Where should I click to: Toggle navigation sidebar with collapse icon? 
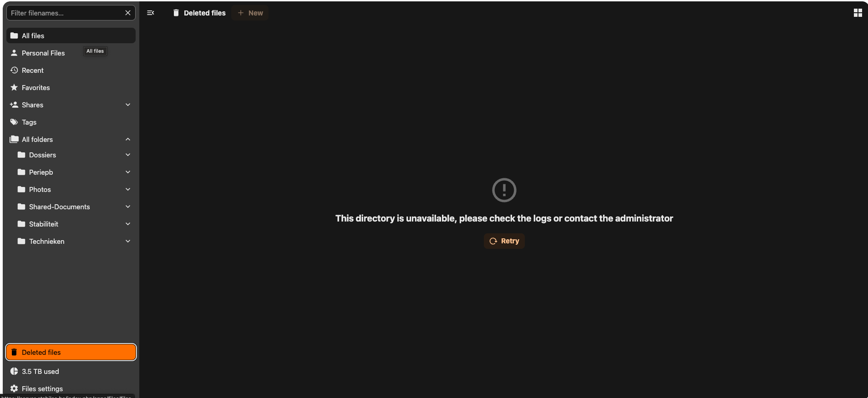(x=151, y=13)
